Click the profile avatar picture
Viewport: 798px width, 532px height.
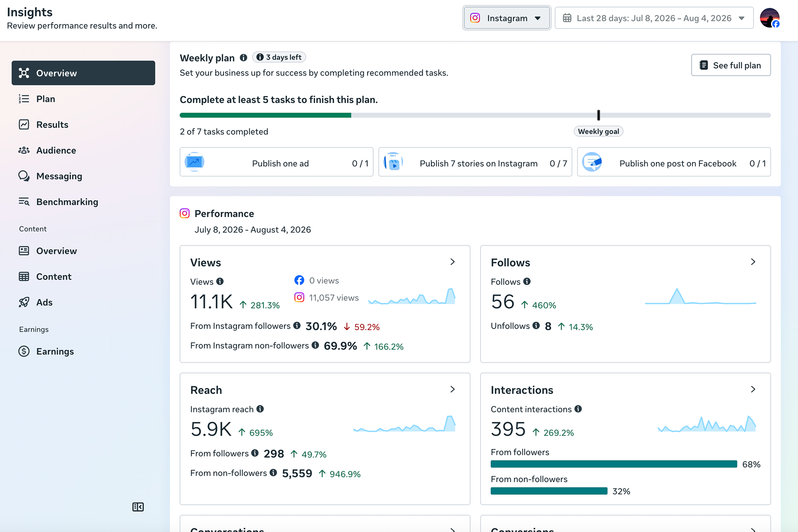pyautogui.click(x=769, y=18)
